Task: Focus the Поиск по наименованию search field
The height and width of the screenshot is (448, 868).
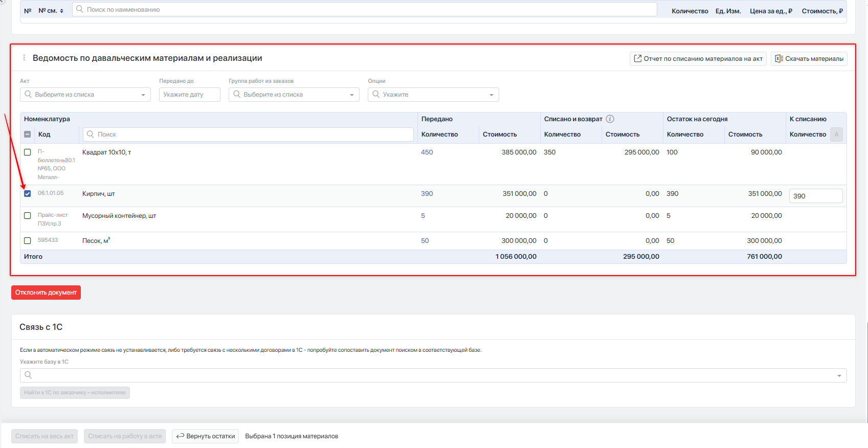Action: [x=365, y=9]
